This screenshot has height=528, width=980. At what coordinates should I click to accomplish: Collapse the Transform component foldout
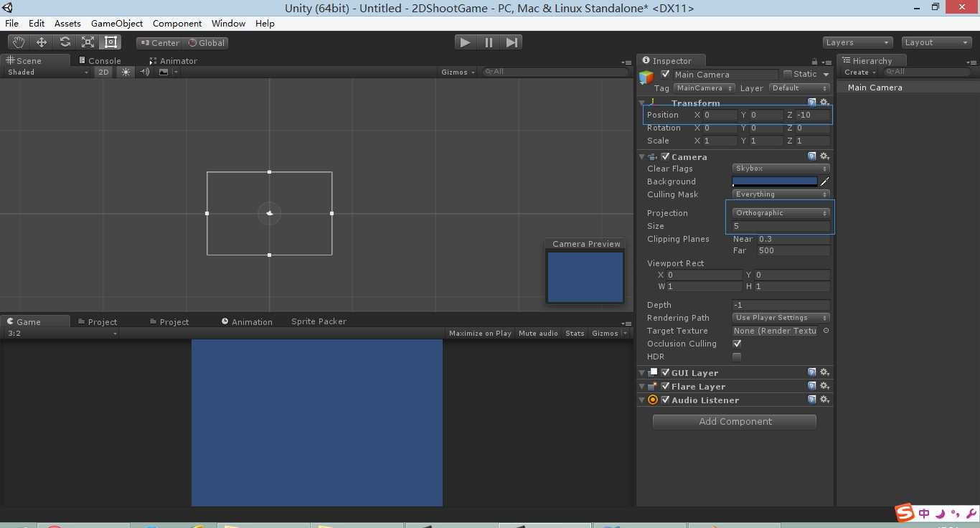pos(642,103)
